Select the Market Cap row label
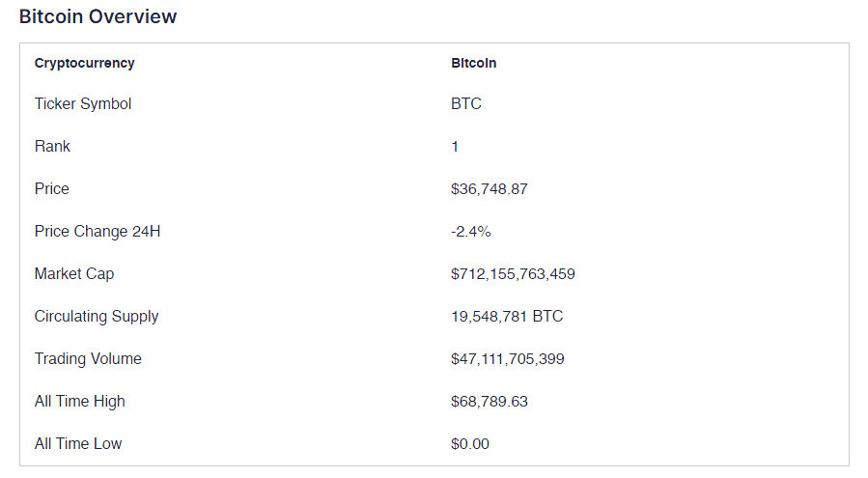 pos(74,274)
